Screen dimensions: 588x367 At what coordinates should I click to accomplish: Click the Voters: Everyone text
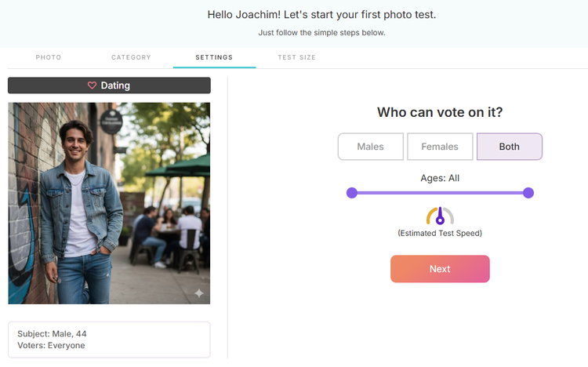coord(51,345)
